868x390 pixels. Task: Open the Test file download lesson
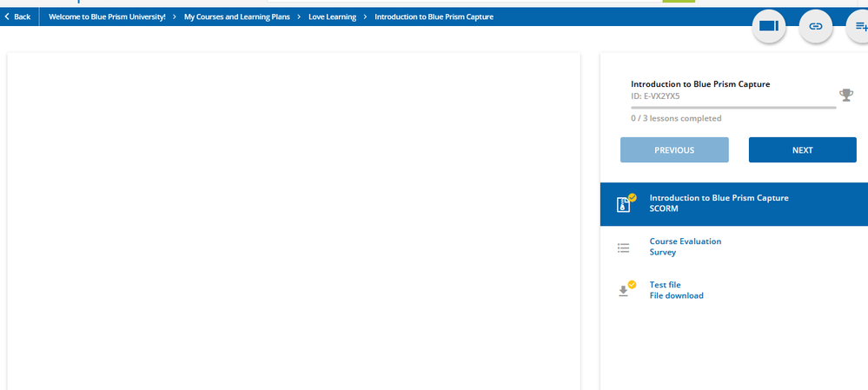pos(734,290)
